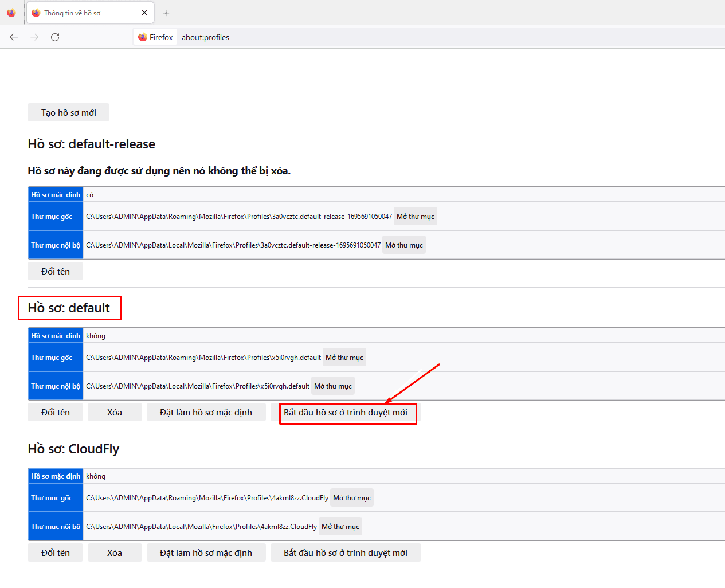Launch default profile in new browser
This screenshot has width=725, height=588.
click(x=346, y=412)
